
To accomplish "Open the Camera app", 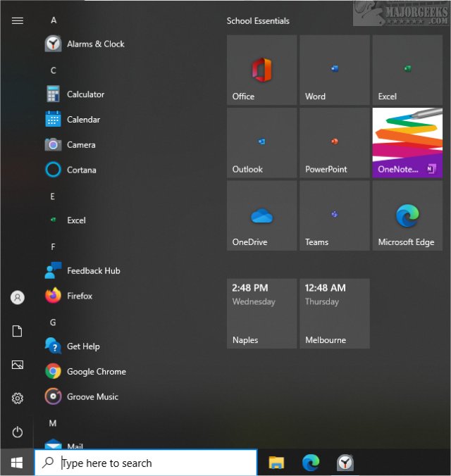I will click(70, 144).
